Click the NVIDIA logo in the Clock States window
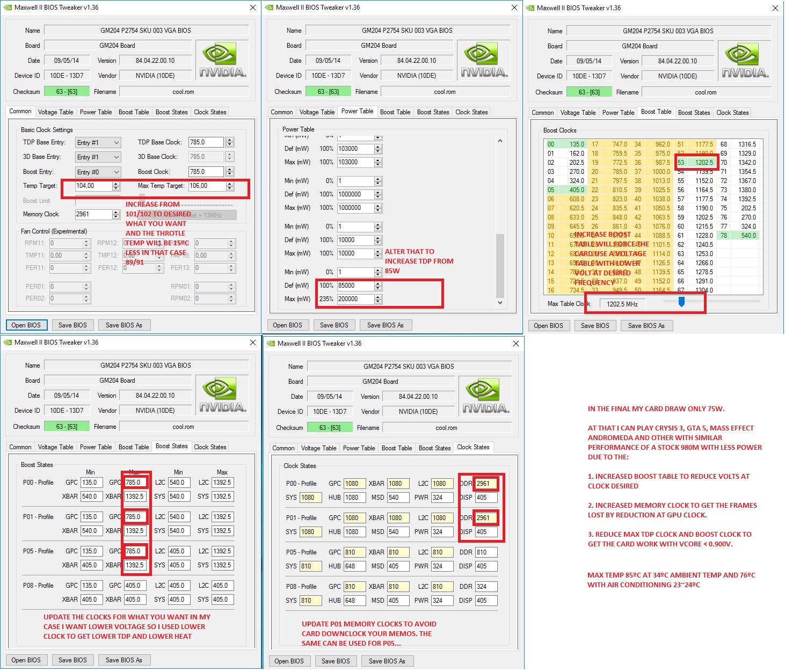This screenshot has width=785, height=672. [485, 396]
